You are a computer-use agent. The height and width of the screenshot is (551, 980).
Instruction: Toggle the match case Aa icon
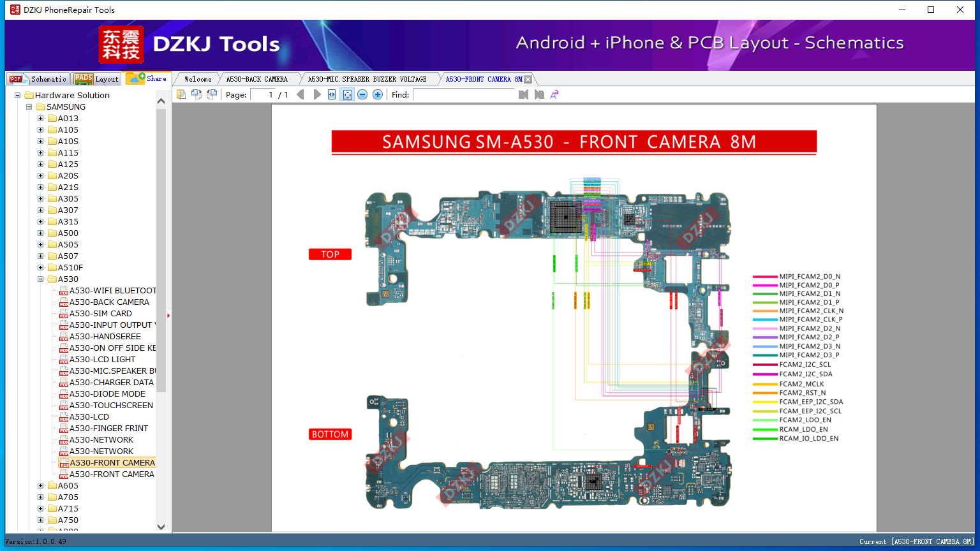point(554,94)
